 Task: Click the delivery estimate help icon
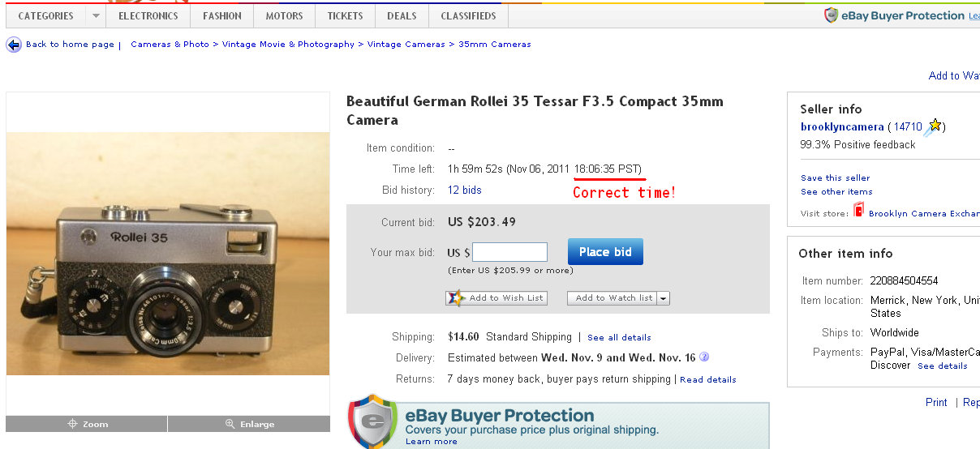click(704, 357)
